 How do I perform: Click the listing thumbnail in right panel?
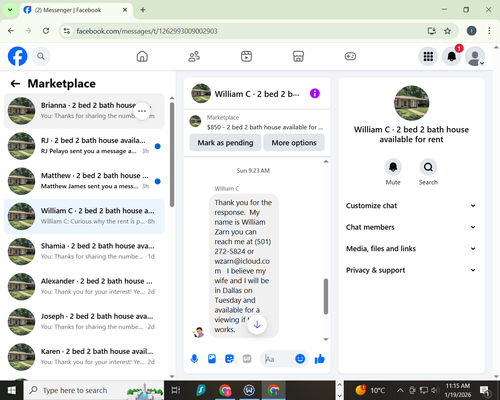click(x=411, y=103)
